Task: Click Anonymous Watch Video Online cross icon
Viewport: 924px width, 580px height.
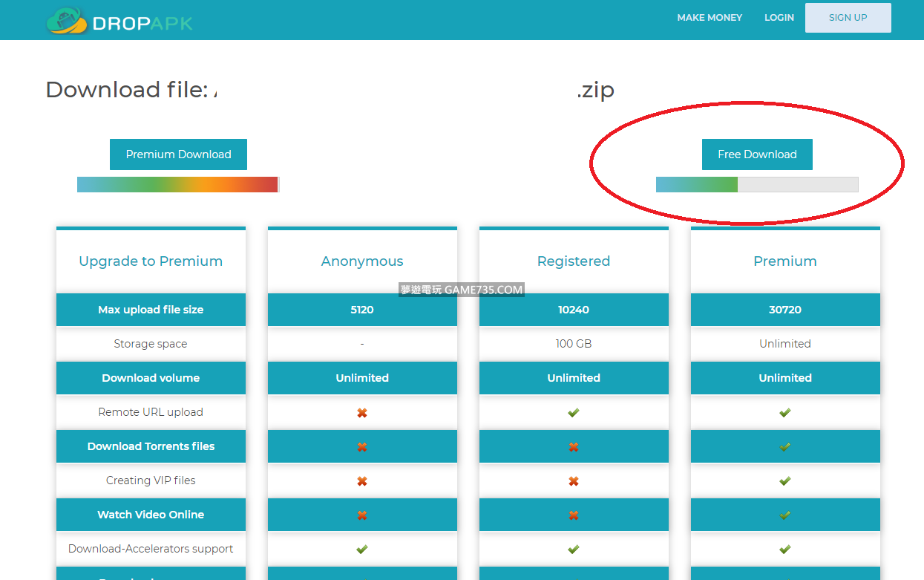Action: point(362,515)
